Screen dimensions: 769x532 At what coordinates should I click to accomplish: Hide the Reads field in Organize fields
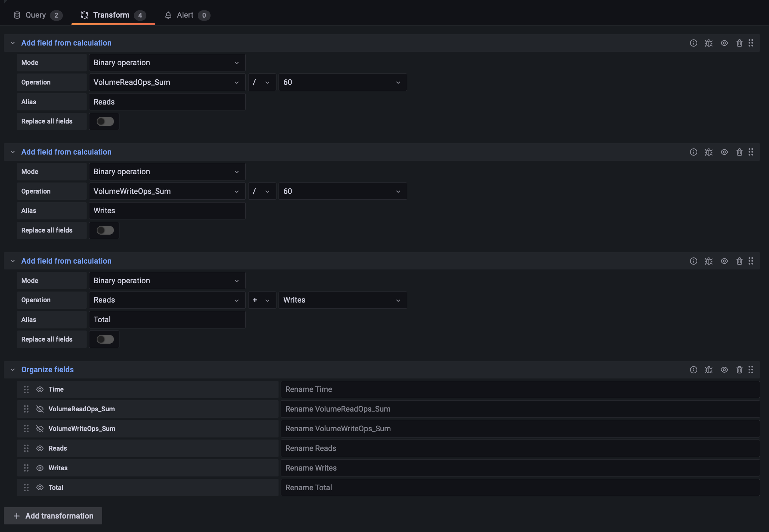click(40, 448)
